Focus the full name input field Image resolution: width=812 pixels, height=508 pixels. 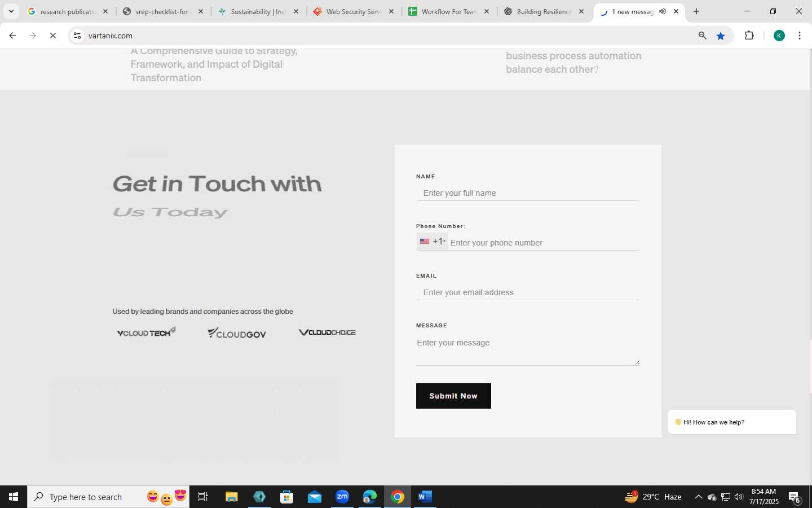click(x=528, y=193)
